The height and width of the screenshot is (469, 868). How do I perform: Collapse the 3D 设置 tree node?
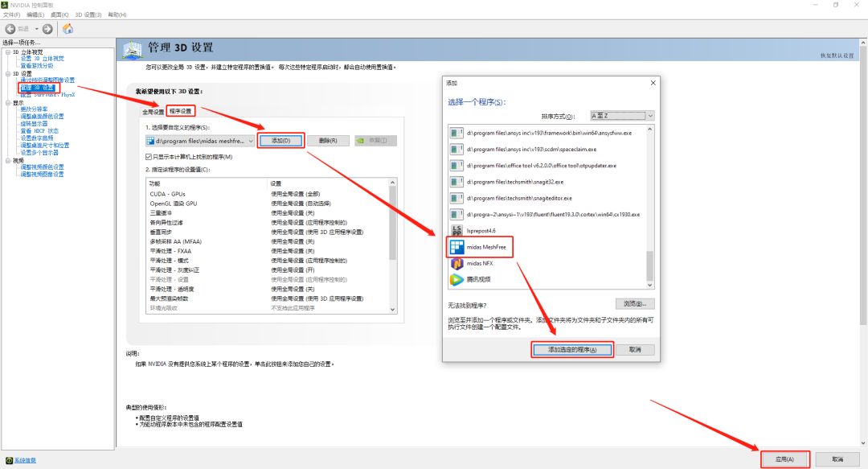point(8,74)
